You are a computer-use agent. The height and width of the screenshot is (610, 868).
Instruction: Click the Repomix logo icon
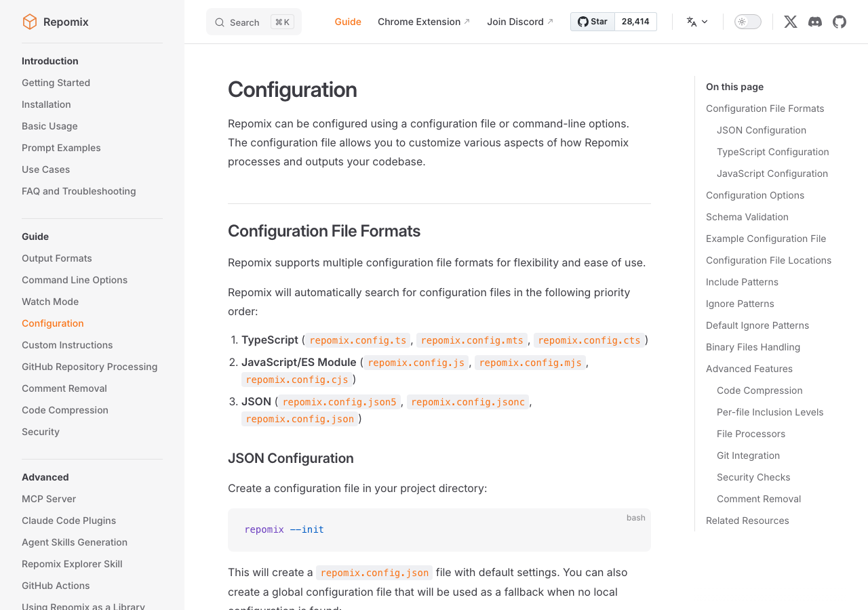point(30,22)
